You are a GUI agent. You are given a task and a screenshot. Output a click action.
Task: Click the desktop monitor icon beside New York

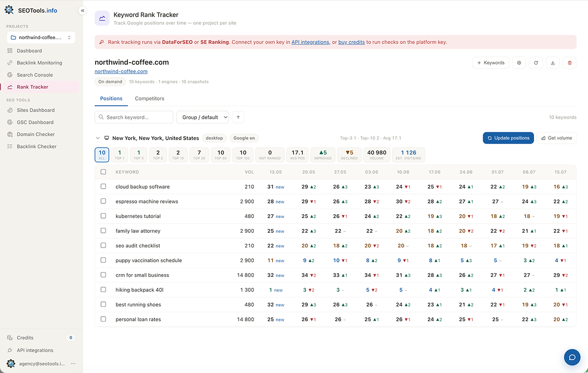107,138
